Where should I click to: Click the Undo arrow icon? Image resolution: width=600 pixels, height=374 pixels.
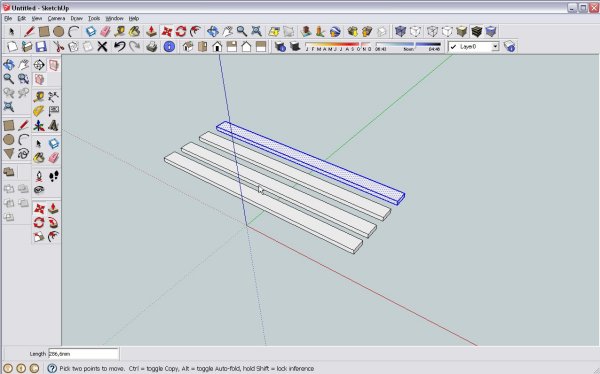[x=120, y=47]
